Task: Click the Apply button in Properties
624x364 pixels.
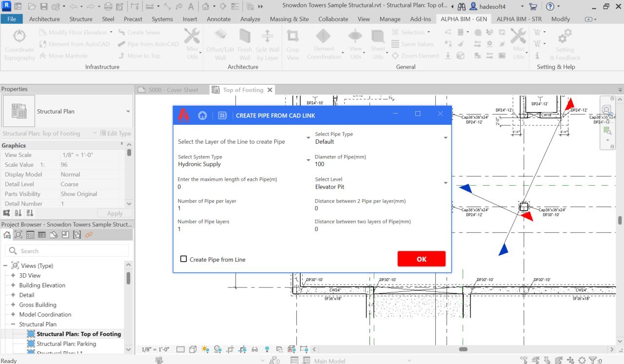Action: click(115, 213)
